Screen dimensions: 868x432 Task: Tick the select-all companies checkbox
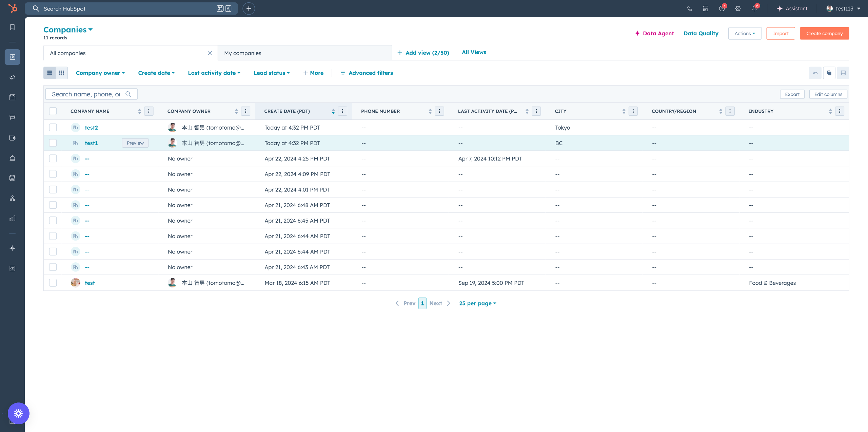[53, 111]
